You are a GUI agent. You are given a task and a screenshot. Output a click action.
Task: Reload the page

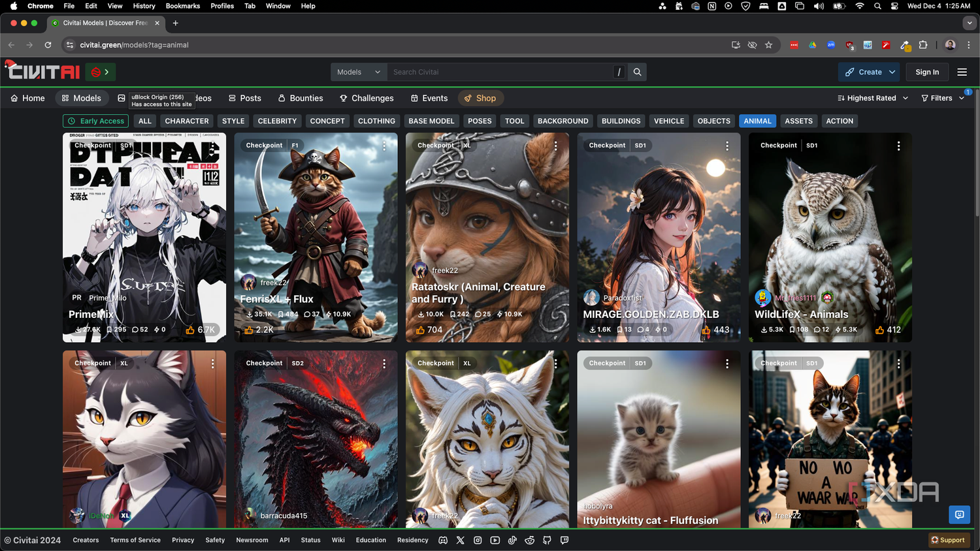pos(48,45)
